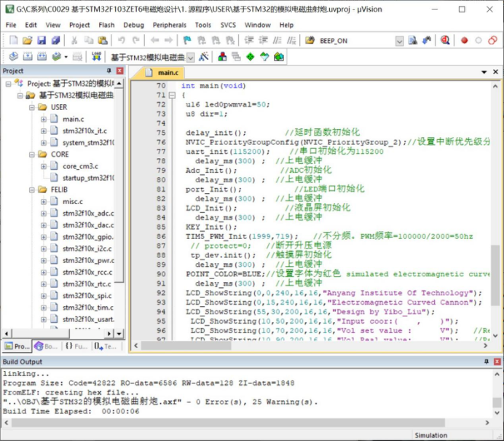This screenshot has height=441, width=504.
Task: Open the BEEP_ON find combo dropdown
Action: [x=400, y=41]
